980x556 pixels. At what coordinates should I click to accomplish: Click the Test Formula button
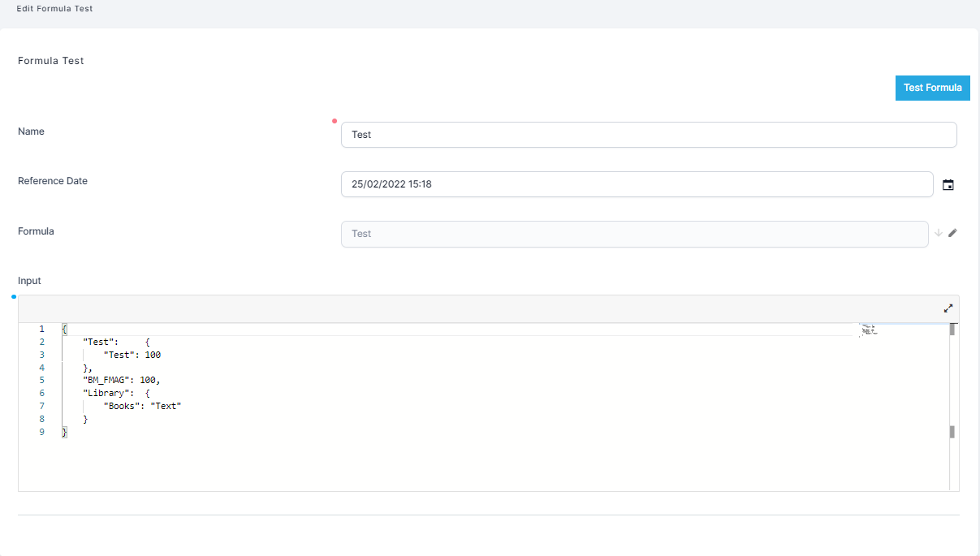(932, 88)
